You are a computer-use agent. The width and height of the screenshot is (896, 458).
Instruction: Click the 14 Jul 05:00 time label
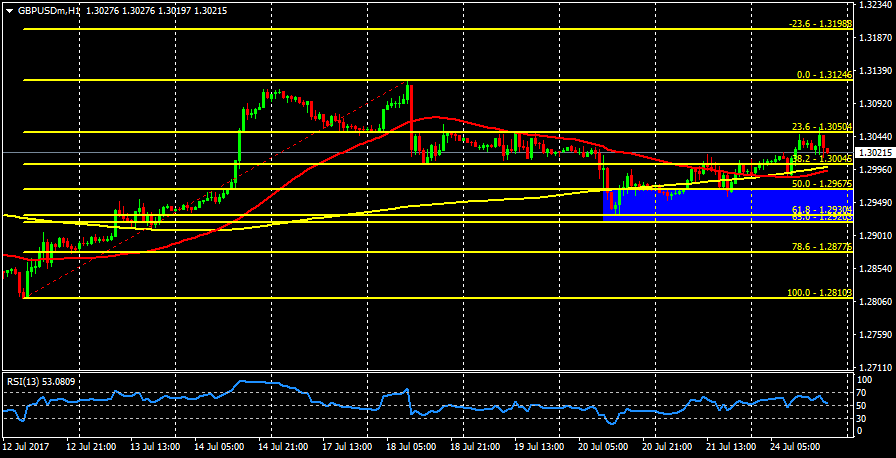coord(220,448)
